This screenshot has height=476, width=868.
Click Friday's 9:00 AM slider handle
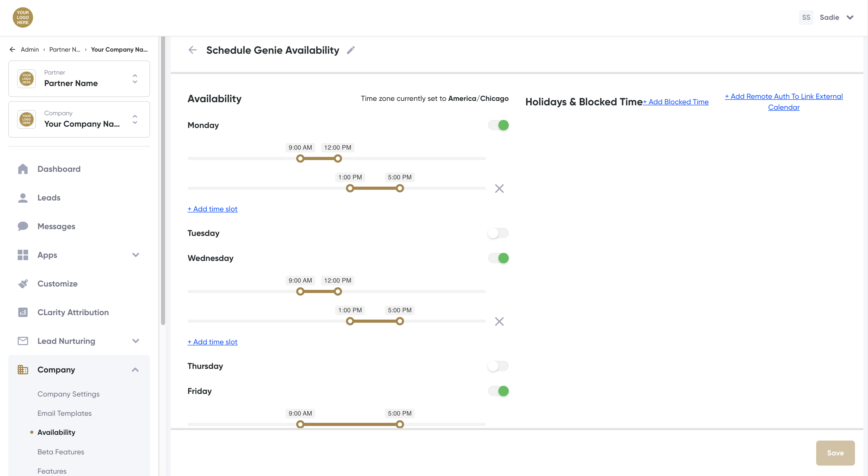tap(300, 424)
